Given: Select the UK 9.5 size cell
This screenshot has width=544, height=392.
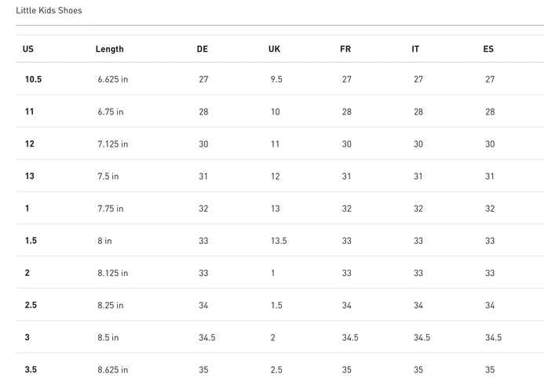Looking at the screenshot, I should (276, 80).
